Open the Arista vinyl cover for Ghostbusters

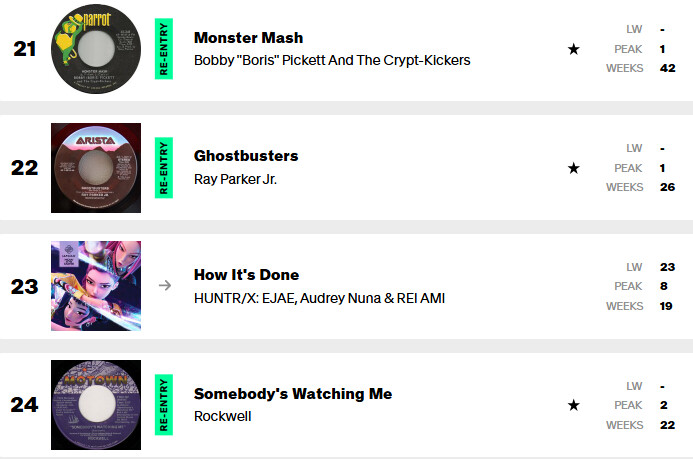click(96, 168)
